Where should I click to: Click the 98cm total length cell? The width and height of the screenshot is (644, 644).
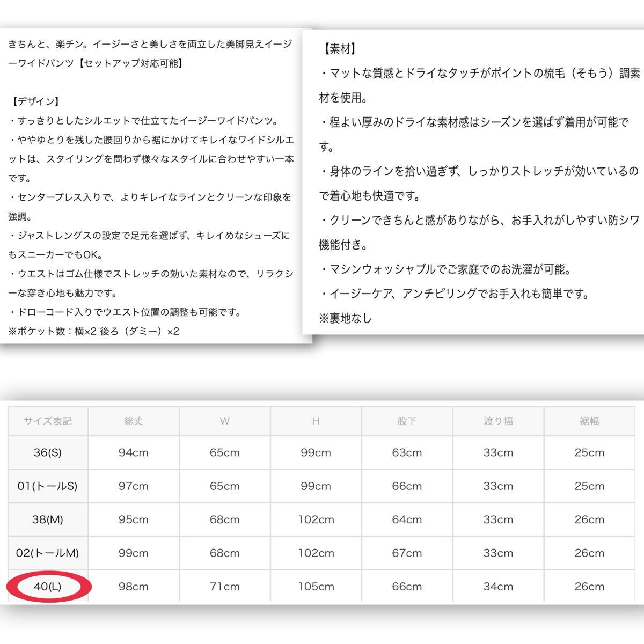[x=134, y=587]
